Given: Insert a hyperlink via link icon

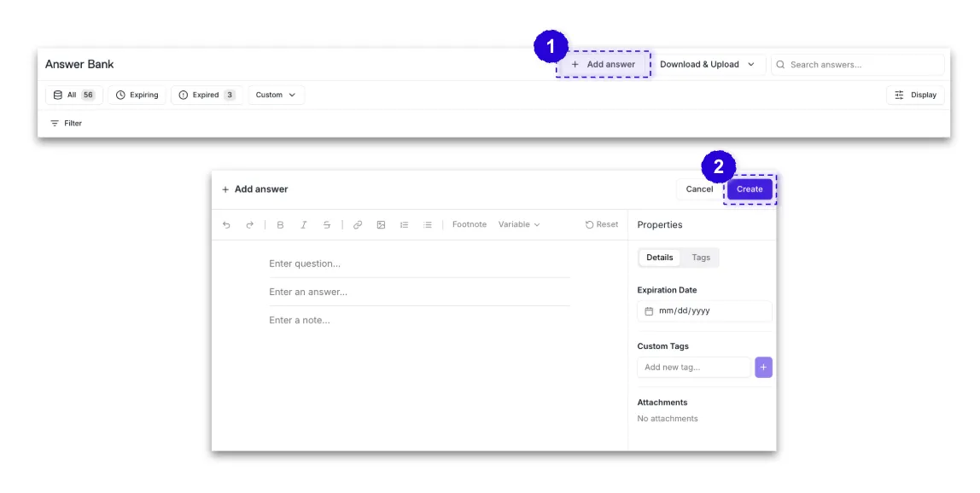Looking at the screenshot, I should (x=358, y=225).
